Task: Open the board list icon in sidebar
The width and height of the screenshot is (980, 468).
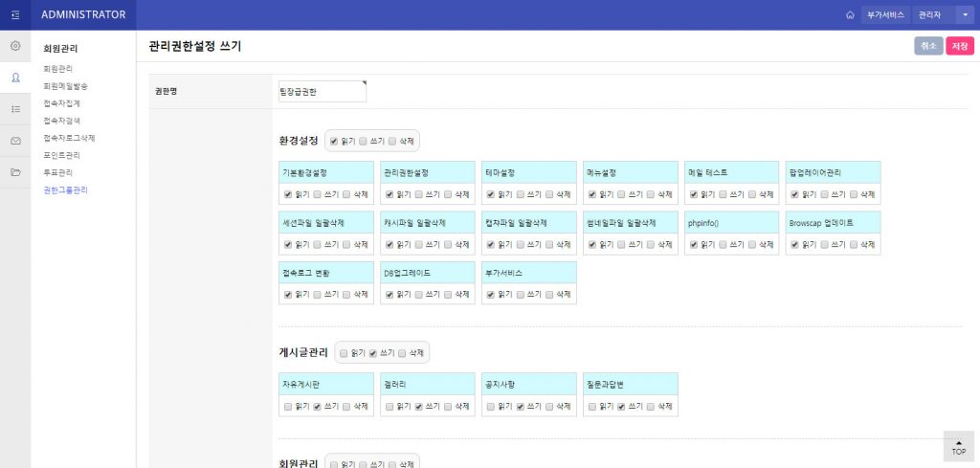Action: pyautogui.click(x=15, y=109)
